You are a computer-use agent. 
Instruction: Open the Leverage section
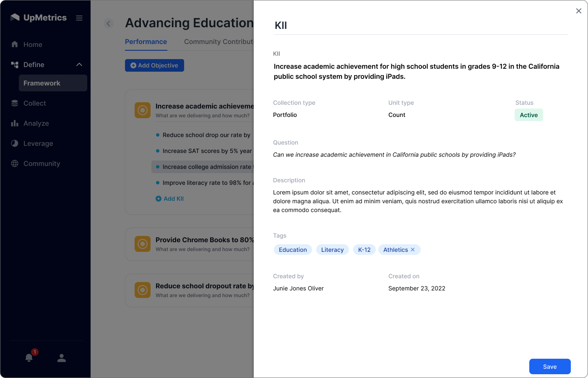tap(38, 144)
